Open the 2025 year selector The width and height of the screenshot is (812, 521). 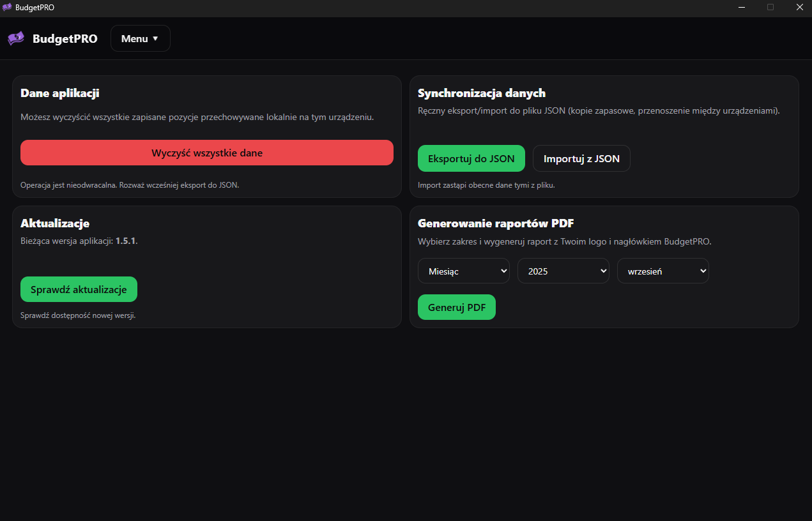point(563,271)
